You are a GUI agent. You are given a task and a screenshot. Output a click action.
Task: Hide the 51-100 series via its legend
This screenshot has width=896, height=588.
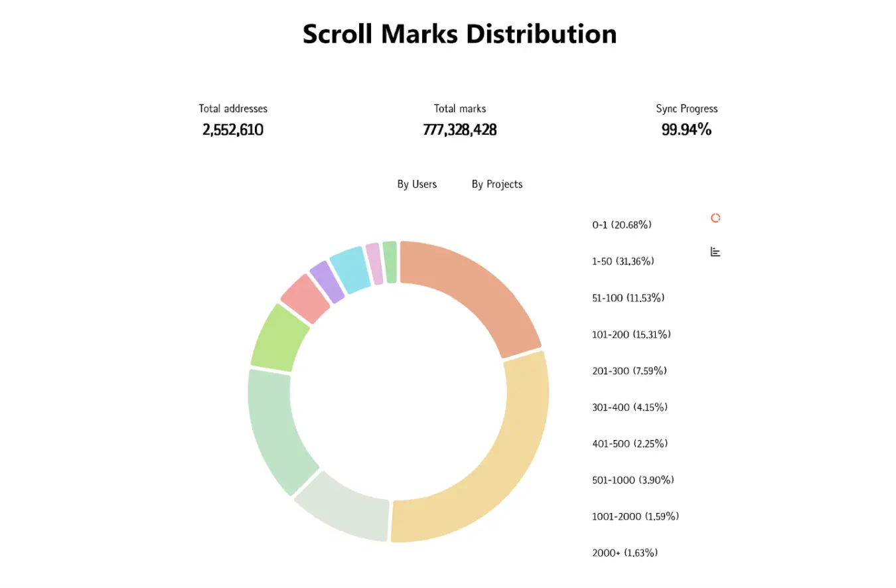point(628,297)
